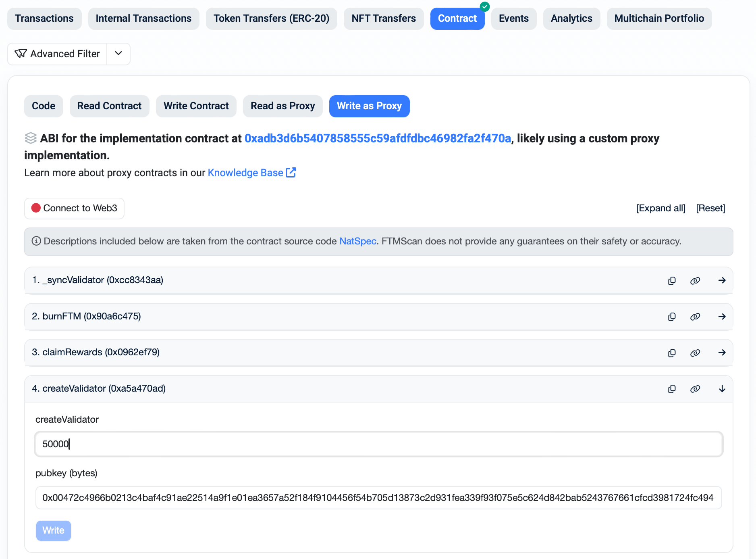
Task: Select the Contract tab
Action: (457, 19)
